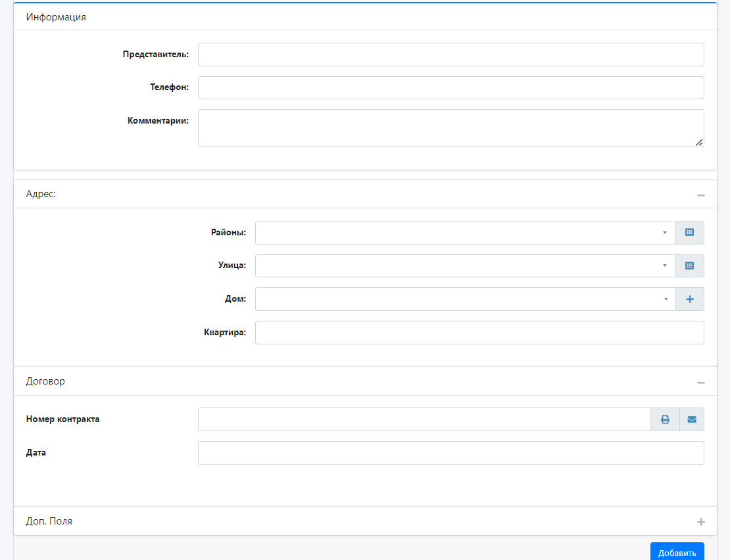Viewport: 730px width, 560px height.
Task: Focus the Представитель input field
Action: tap(450, 55)
